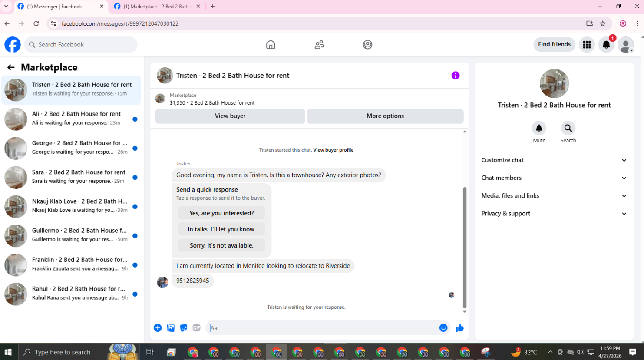The image size is (644, 360).
Task: Click the View buyer button
Action: 230,116
